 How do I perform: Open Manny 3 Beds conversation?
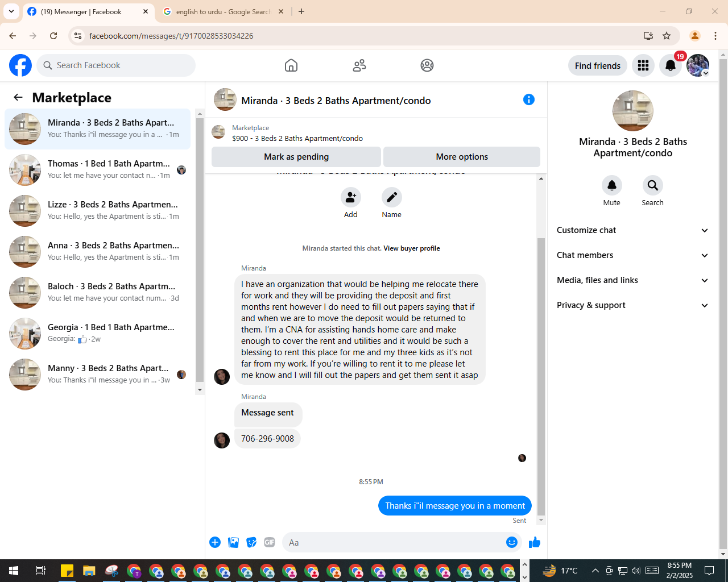98,375
